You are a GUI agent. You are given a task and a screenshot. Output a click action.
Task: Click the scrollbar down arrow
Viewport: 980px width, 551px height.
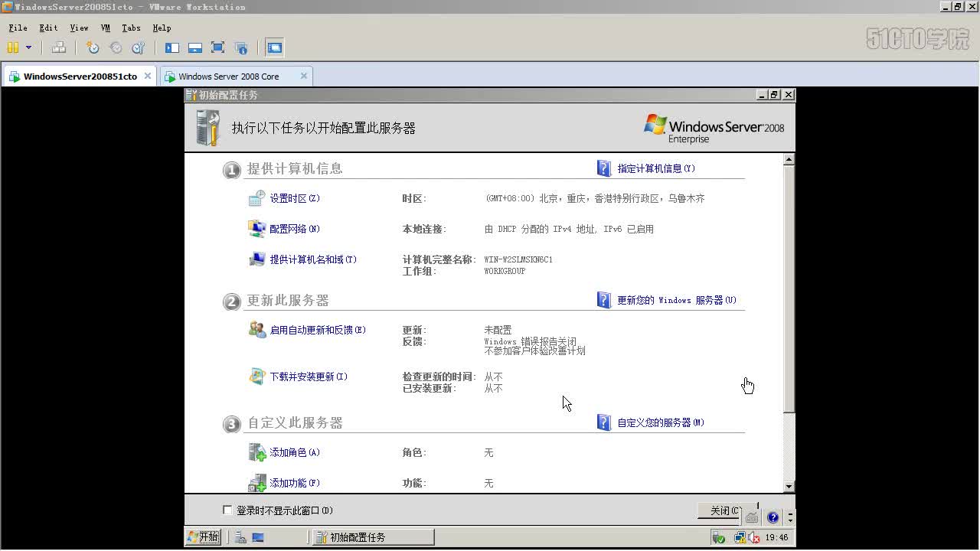(789, 487)
